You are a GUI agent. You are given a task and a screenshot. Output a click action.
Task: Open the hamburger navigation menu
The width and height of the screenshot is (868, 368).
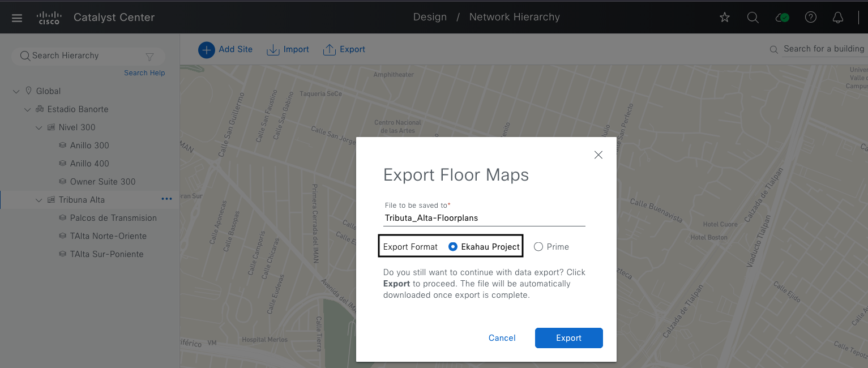tap(17, 18)
